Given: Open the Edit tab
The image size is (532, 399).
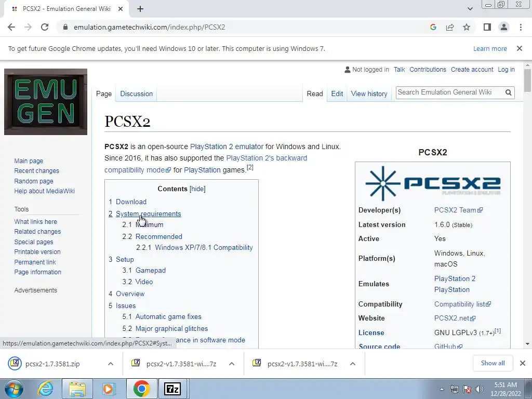Looking at the screenshot, I should (337, 94).
